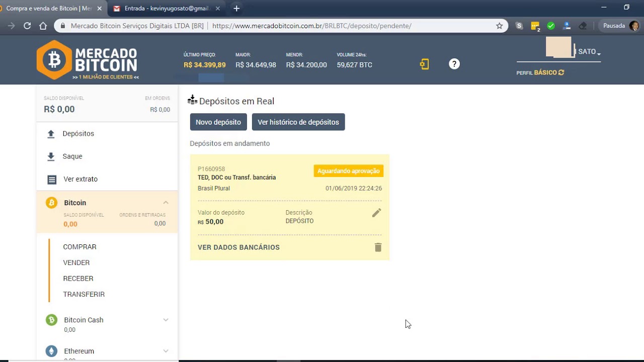Click the green checkmark extension icon

tap(551, 26)
